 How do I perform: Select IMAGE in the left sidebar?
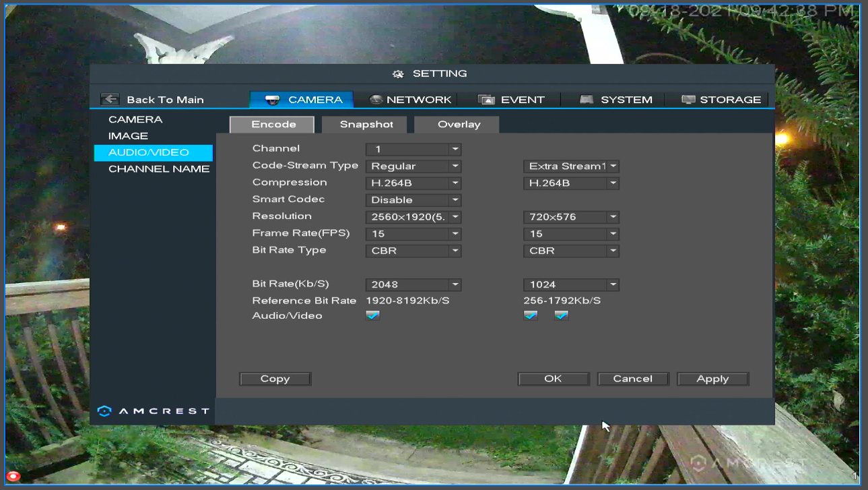coord(128,136)
